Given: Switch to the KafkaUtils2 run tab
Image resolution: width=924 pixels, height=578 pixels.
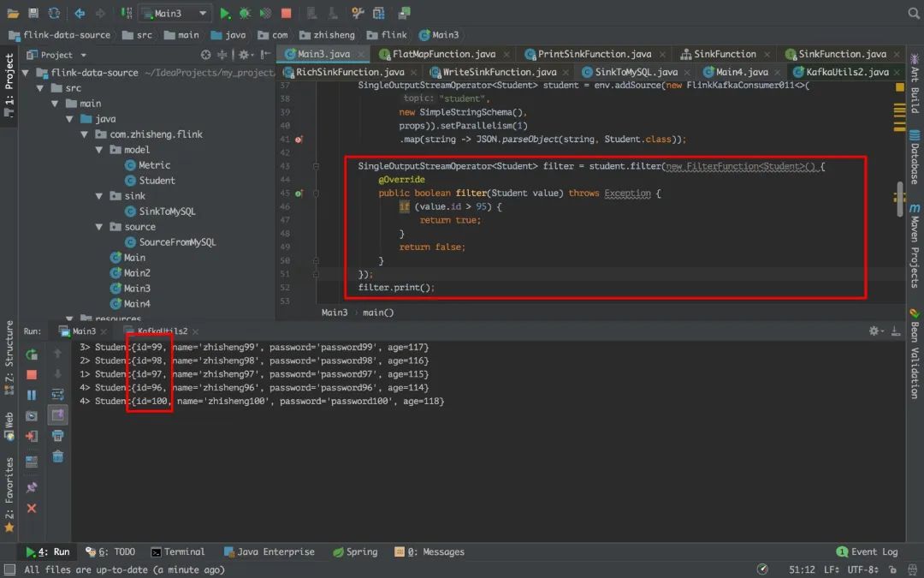Looking at the screenshot, I should pyautogui.click(x=161, y=331).
